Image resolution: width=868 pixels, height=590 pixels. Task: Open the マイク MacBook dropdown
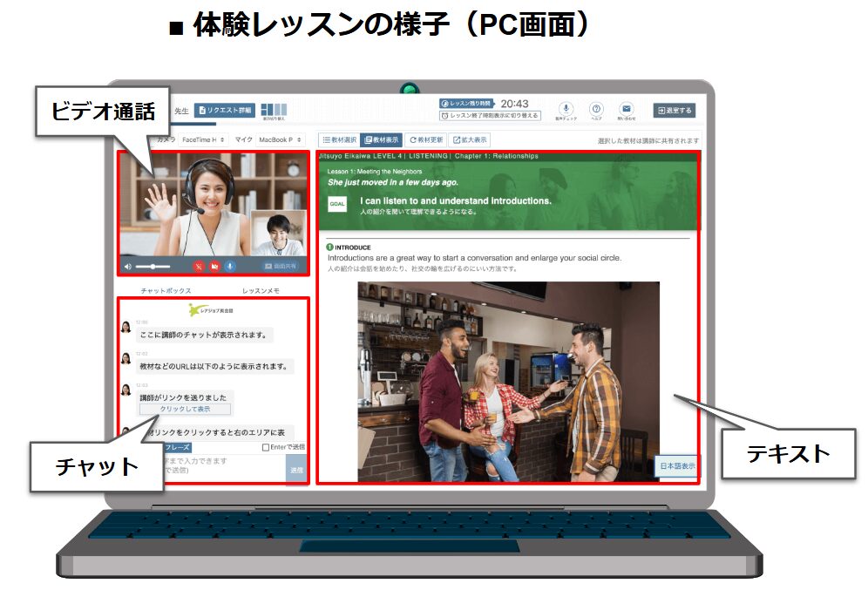[x=280, y=139]
